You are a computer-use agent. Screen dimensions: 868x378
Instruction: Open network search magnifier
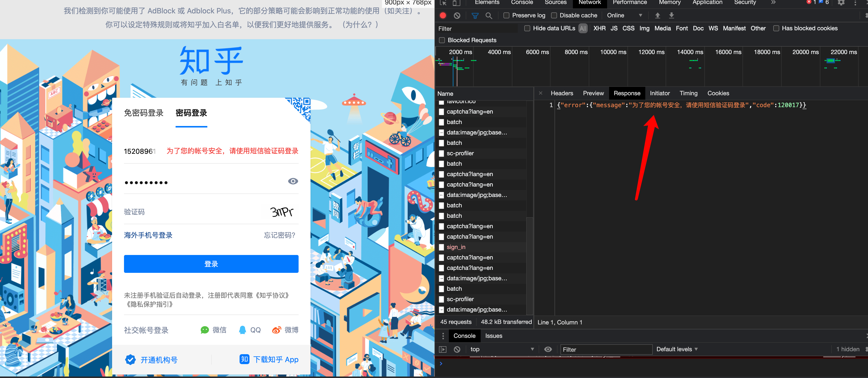point(489,15)
